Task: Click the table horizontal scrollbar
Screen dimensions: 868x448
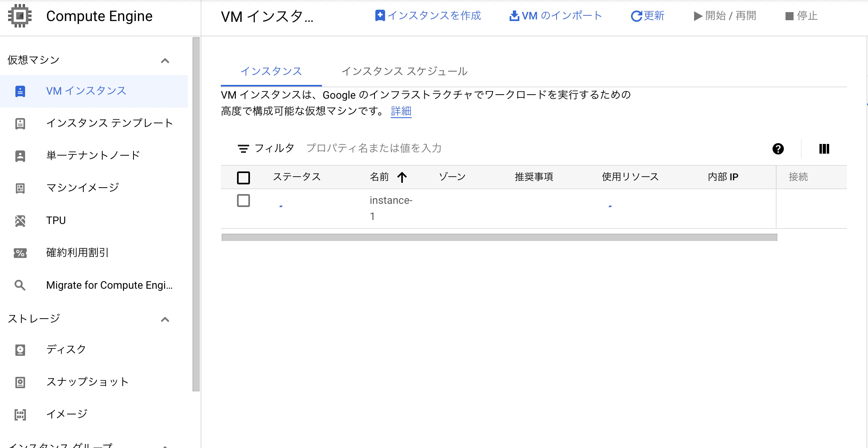Action: [499, 237]
